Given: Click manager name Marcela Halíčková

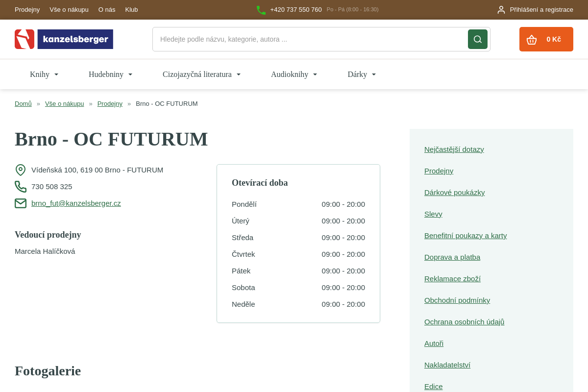Looking at the screenshot, I should pyautogui.click(x=45, y=251).
